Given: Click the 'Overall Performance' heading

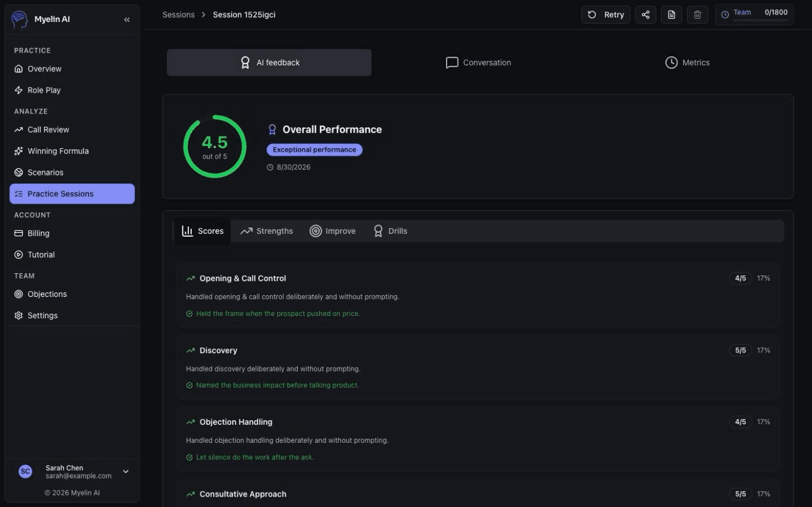Looking at the screenshot, I should (332, 130).
